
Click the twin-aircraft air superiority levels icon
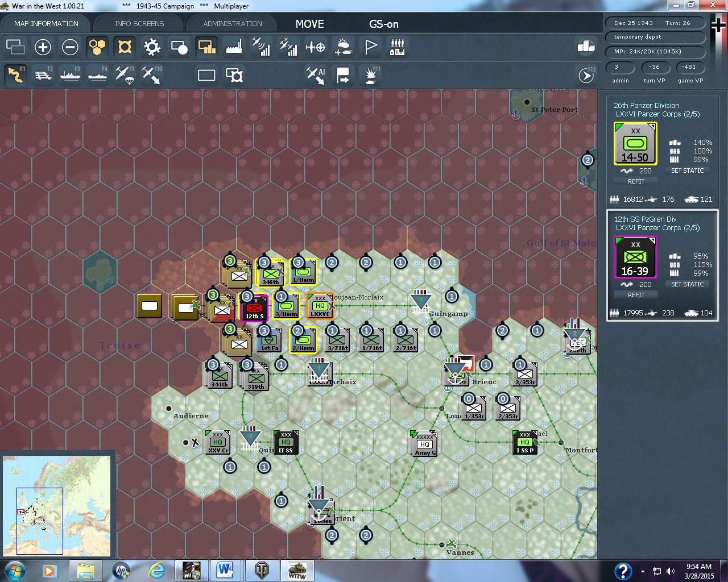click(288, 47)
